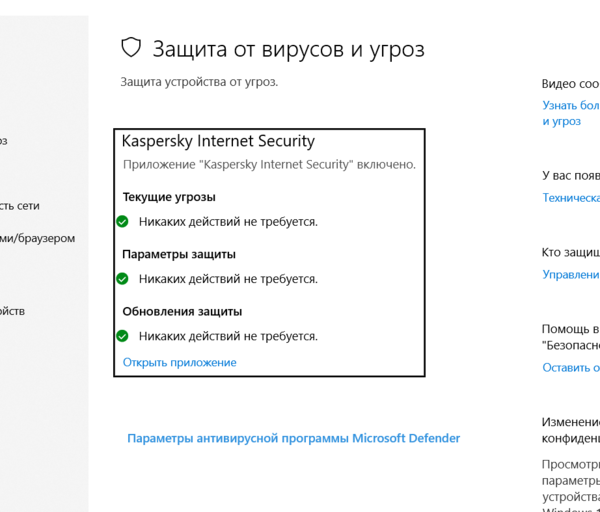The width and height of the screenshot is (600, 512).
Task: Click the Защита от вирусов и угроз title
Action: (x=288, y=48)
